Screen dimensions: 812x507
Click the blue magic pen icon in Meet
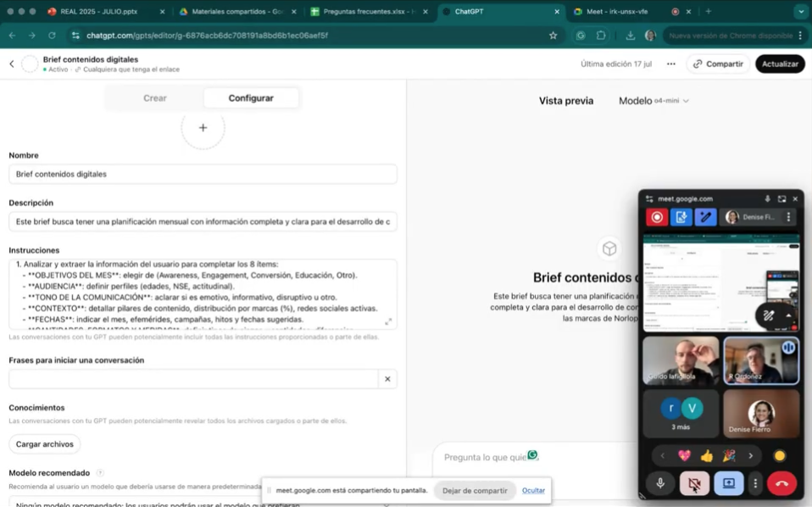pos(705,217)
